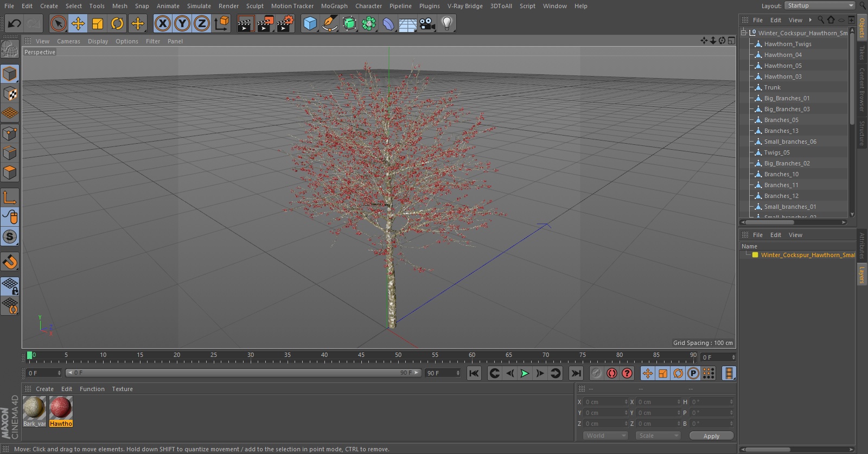Select the Live Selection tool
This screenshot has width=868, height=454.
pos(59,23)
